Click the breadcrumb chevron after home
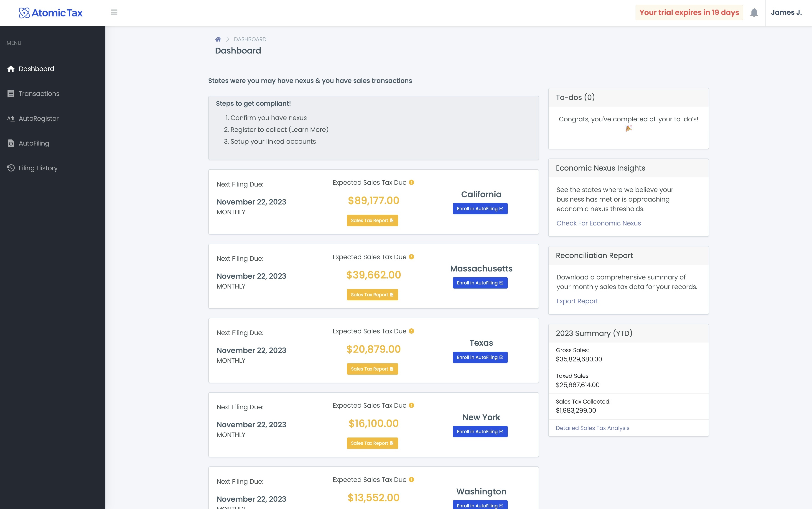812x509 pixels. pos(227,39)
